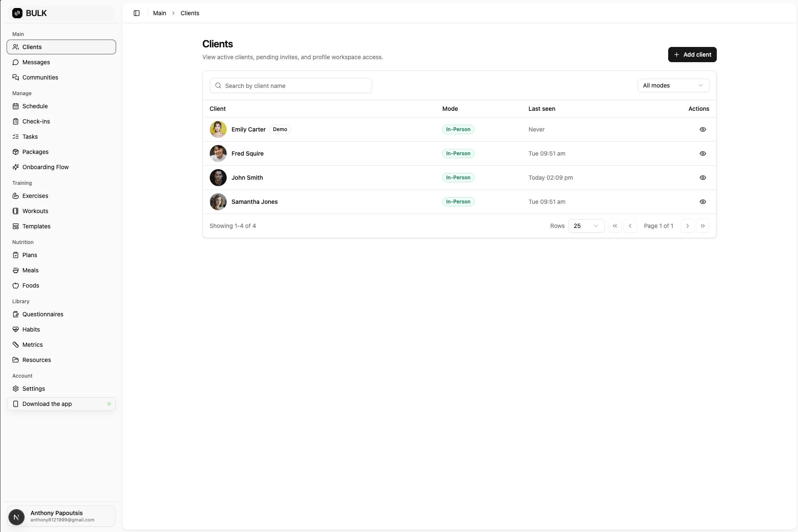Viewport: 798px width, 532px height.
Task: View Samantha Jones's profile via eye icon
Action: pyautogui.click(x=703, y=202)
